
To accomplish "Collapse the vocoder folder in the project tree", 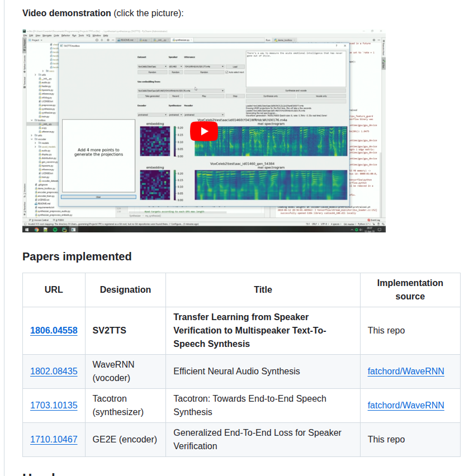I will tap(31, 139).
